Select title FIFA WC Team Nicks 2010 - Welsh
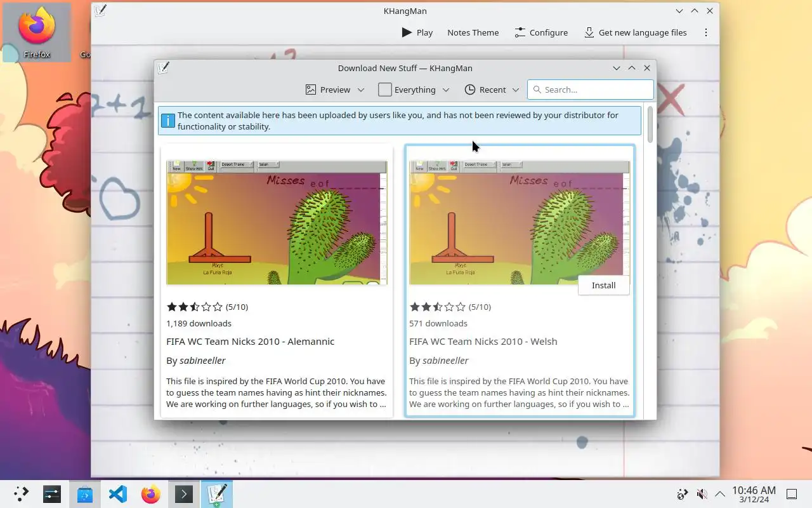 [483, 341]
